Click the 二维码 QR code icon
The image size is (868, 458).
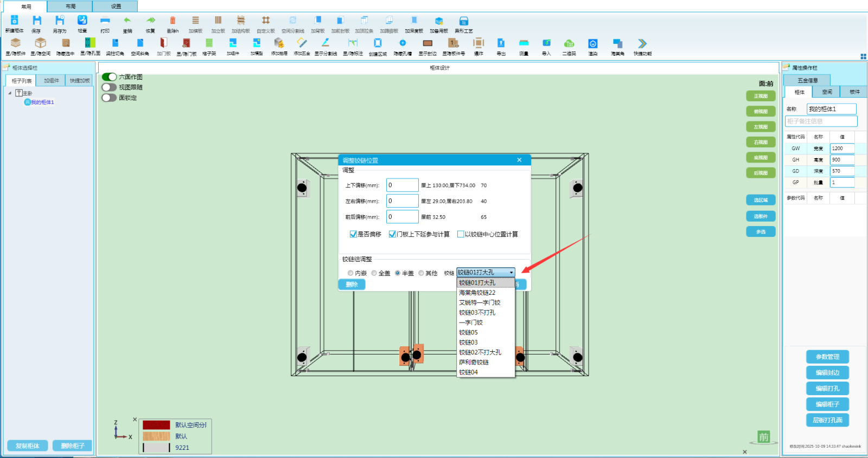[569, 44]
